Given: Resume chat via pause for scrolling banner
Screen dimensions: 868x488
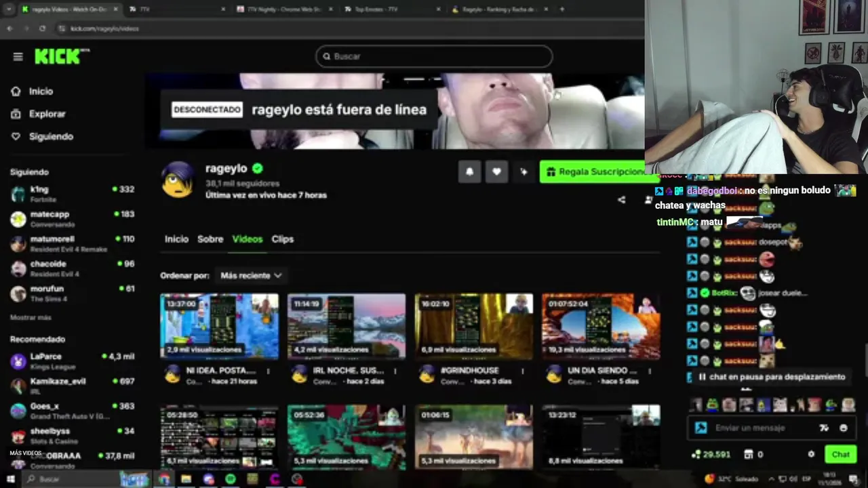Looking at the screenshot, I should pos(772,377).
